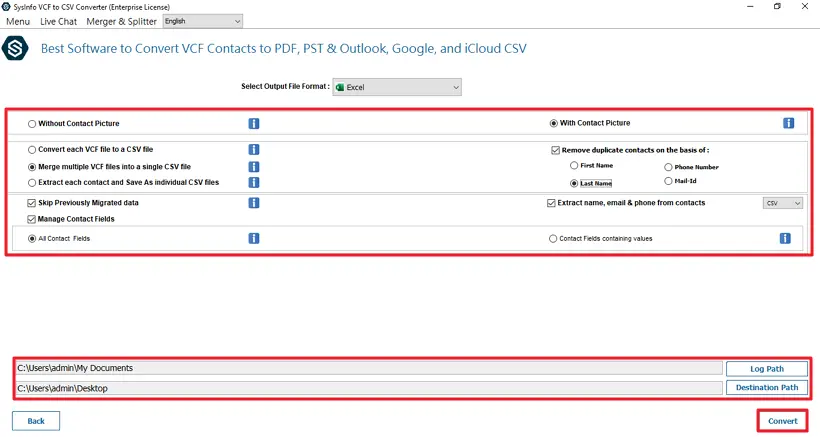Show info for Convert each VCF file option

click(x=254, y=150)
